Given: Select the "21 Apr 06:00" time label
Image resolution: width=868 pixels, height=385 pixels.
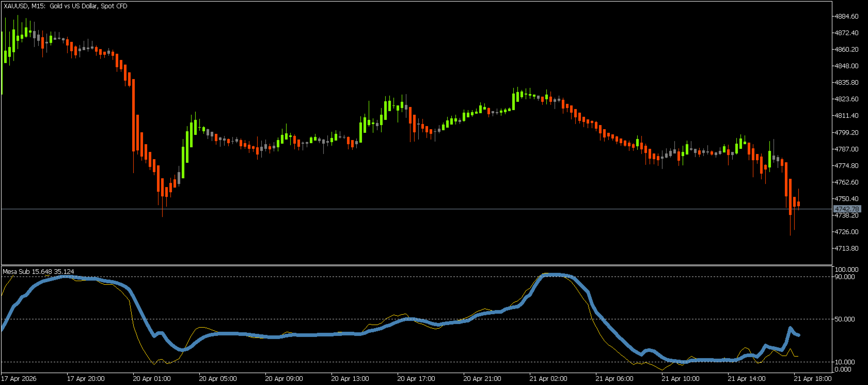Looking at the screenshot, I should (x=614, y=378).
